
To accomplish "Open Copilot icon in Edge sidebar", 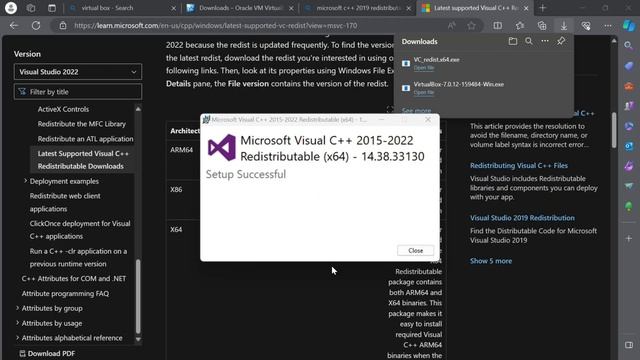I will click(629, 25).
